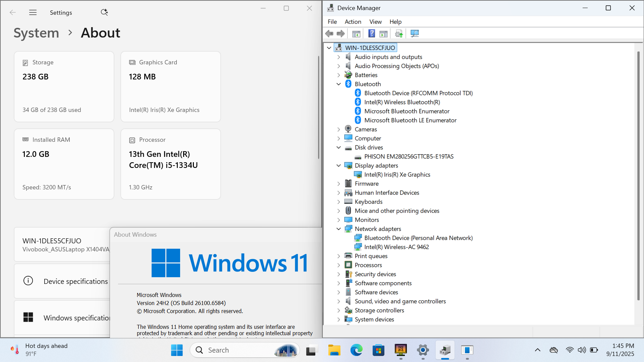Select Intel(R) Wireless Bluetooth(R) device
This screenshot has width=644, height=362.
click(x=402, y=102)
